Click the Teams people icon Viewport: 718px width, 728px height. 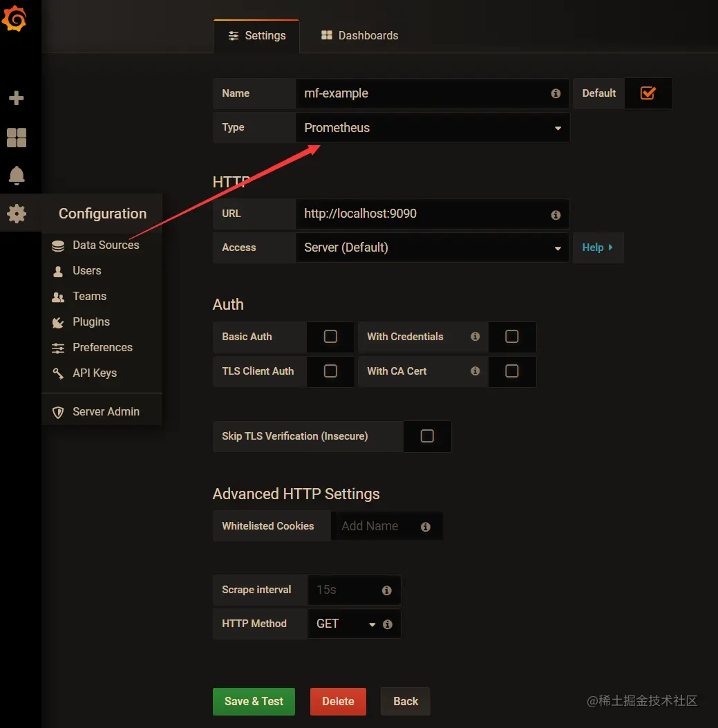click(58, 297)
